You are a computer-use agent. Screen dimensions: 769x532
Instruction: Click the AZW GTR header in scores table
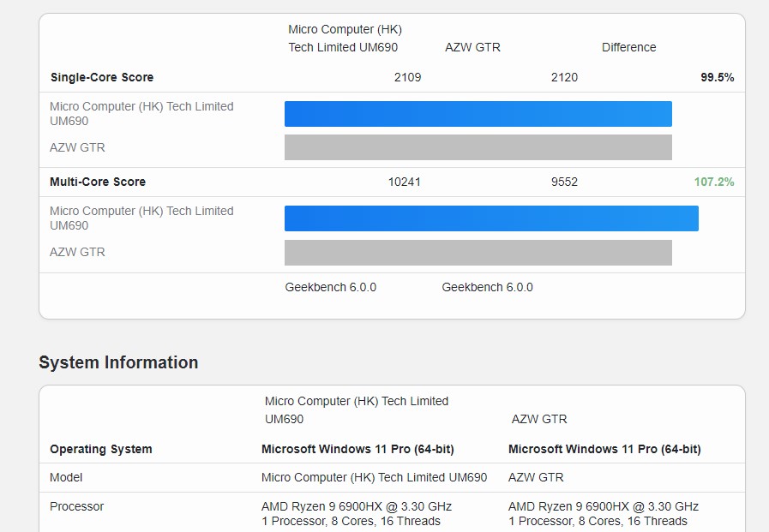(472, 47)
